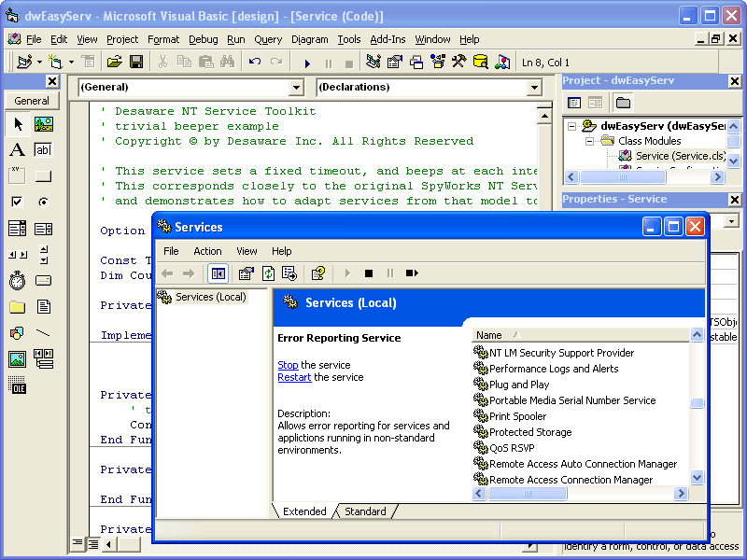Toggle Show/Hide Console Tree in Services toolbar
This screenshot has width=747, height=560.
[218, 273]
